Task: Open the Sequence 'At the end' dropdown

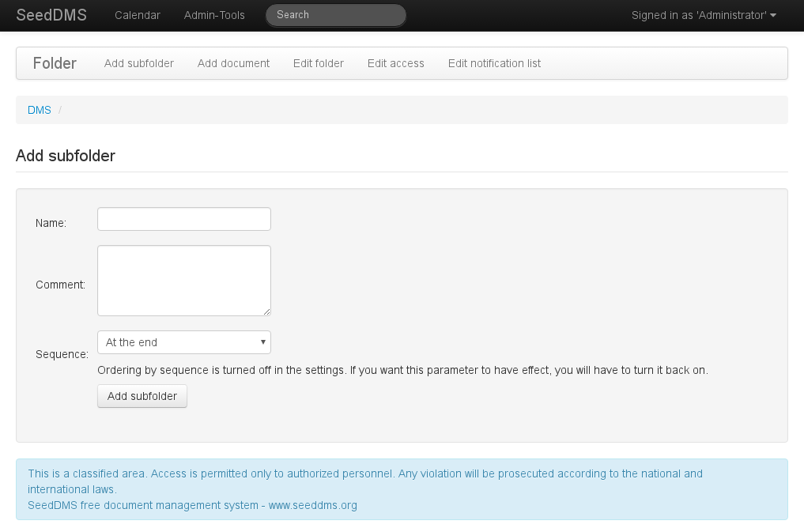Action: click(184, 342)
